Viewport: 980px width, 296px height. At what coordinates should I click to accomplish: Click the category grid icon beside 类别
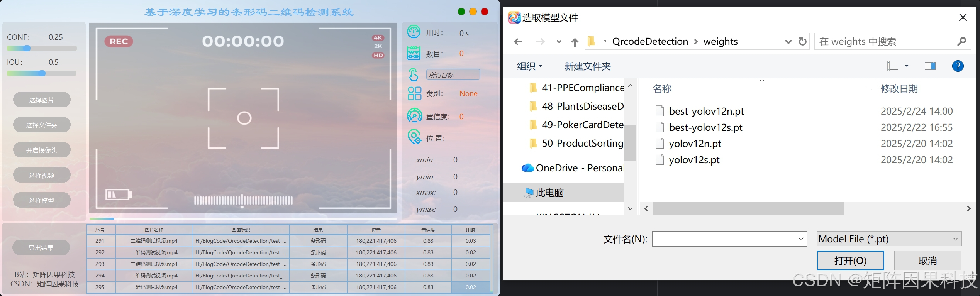[414, 93]
